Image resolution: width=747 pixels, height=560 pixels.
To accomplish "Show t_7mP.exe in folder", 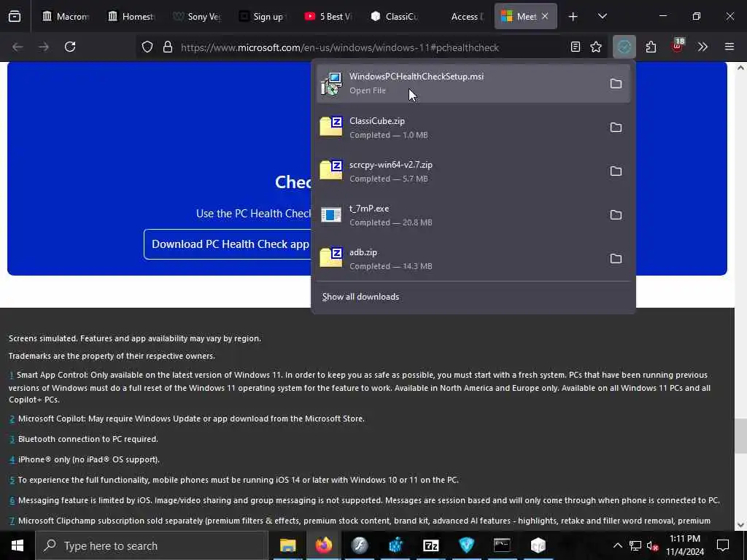I will coord(616,215).
